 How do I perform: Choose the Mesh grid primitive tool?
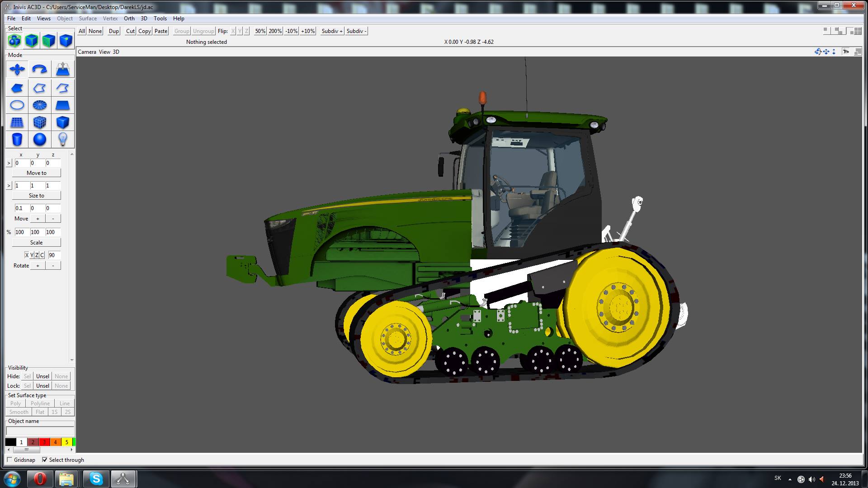click(17, 122)
